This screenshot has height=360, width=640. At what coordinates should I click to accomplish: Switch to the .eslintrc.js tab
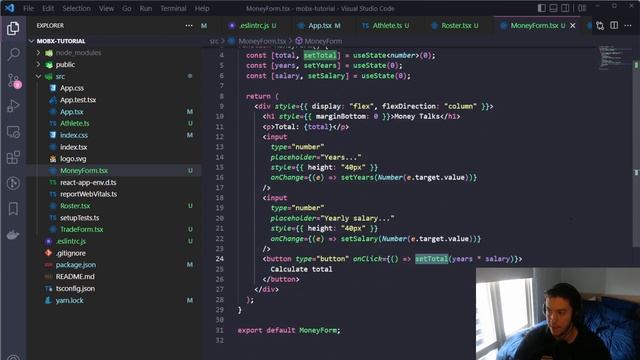(253, 25)
